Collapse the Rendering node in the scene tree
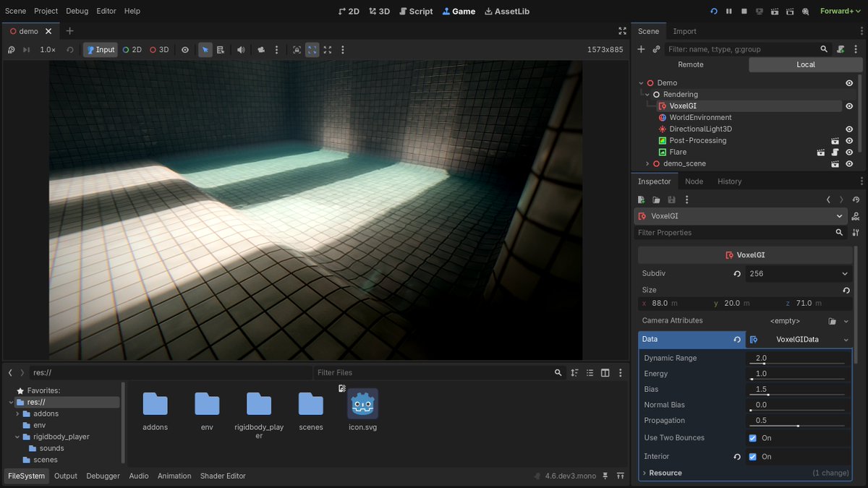868x488 pixels. [646, 94]
